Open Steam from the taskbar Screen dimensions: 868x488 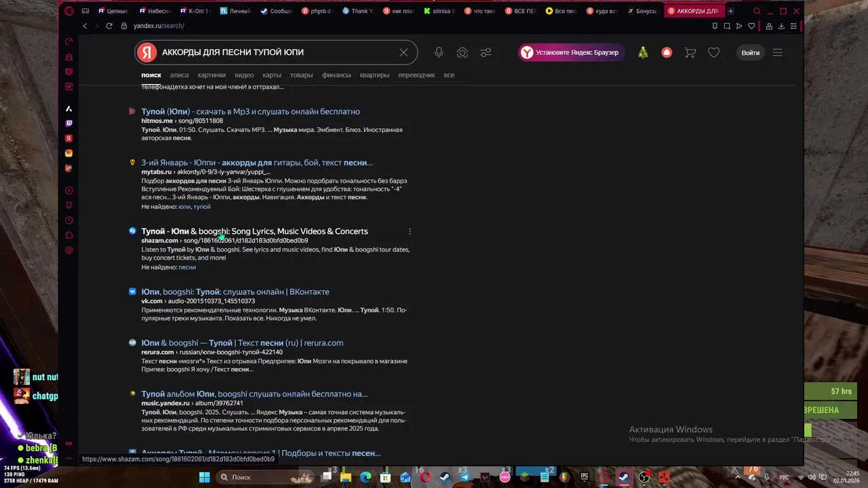445,477
